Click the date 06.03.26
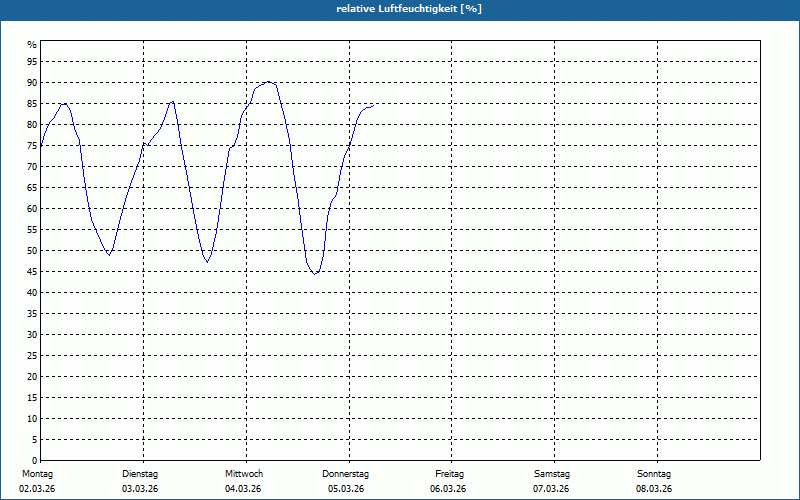This screenshot has height=500, width=800. pos(448,489)
